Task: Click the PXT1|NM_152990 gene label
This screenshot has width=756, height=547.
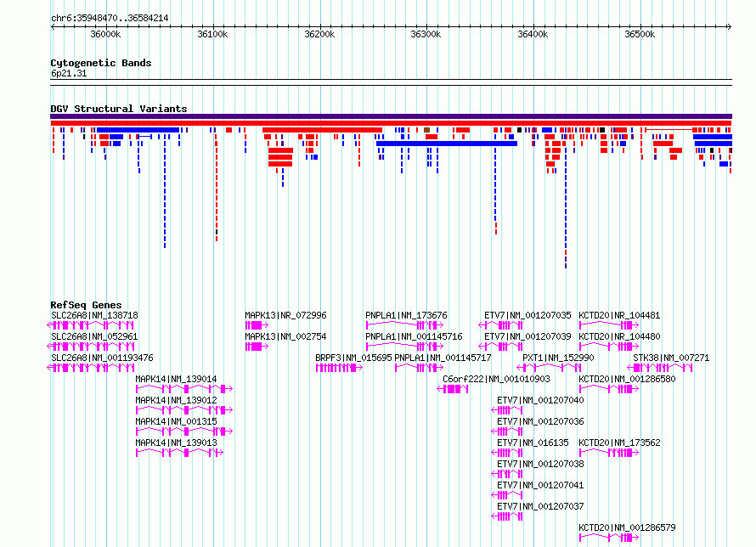Action: pyautogui.click(x=558, y=358)
